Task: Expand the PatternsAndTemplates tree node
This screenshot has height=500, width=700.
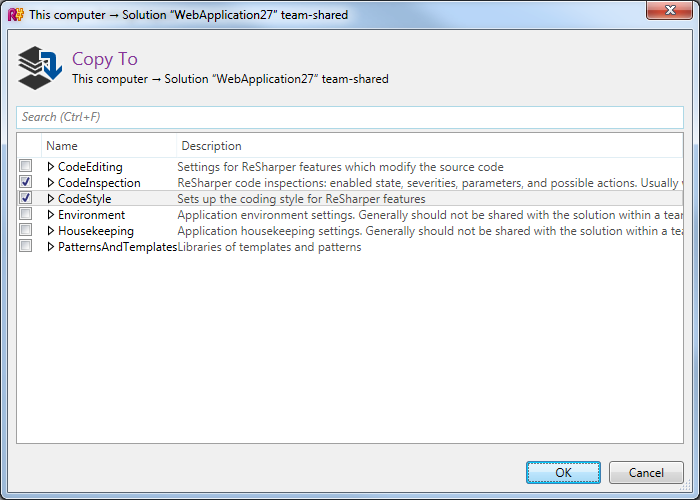Action: [x=50, y=247]
